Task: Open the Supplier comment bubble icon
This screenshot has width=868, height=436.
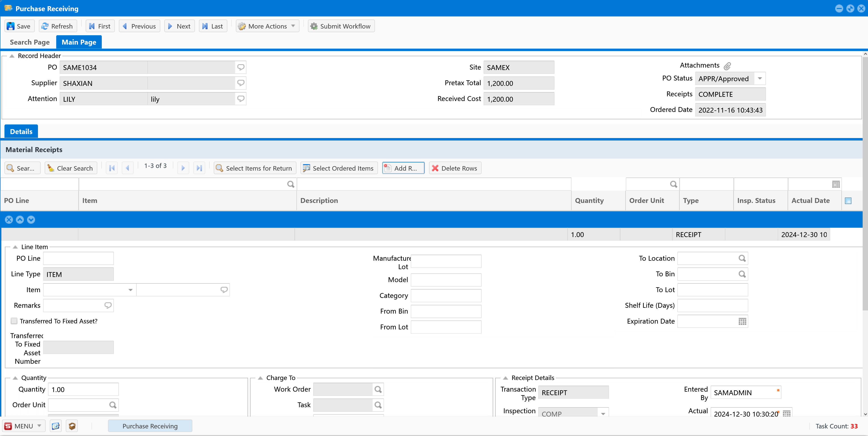Action: point(241,83)
